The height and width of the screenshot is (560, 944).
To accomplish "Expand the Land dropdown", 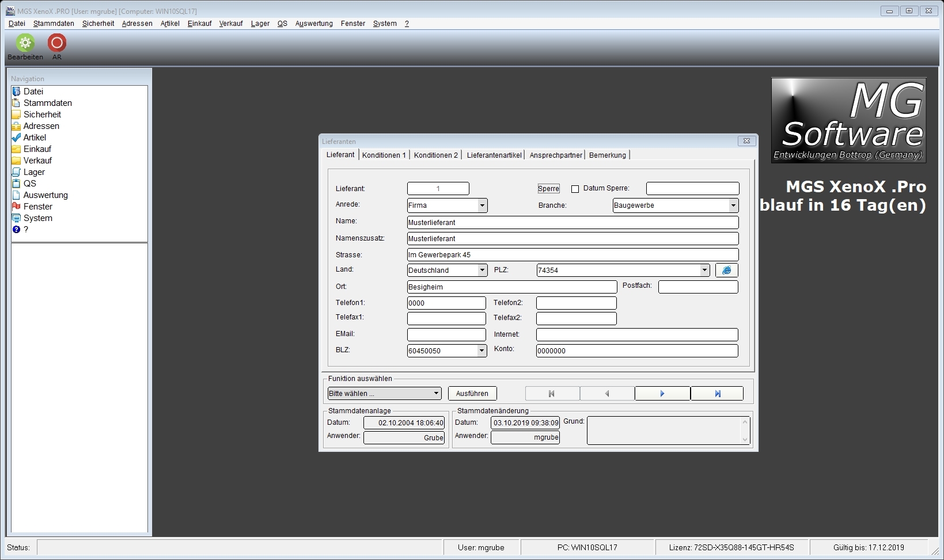I will point(482,271).
